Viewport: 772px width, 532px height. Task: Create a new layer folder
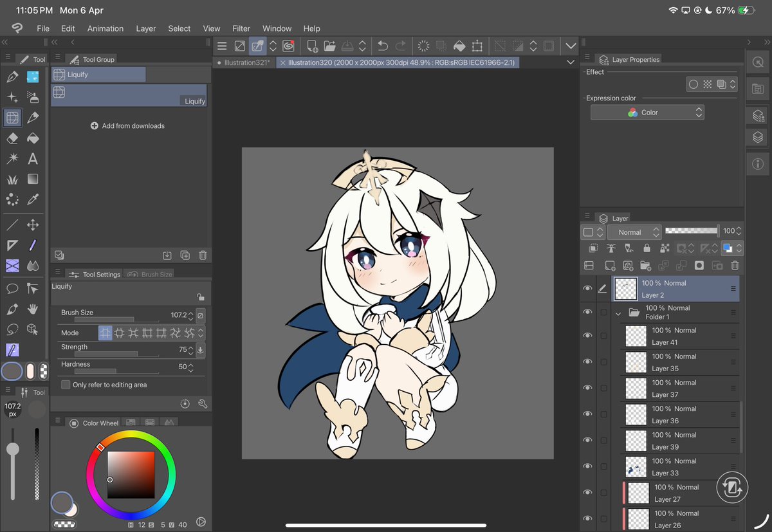pos(645,265)
